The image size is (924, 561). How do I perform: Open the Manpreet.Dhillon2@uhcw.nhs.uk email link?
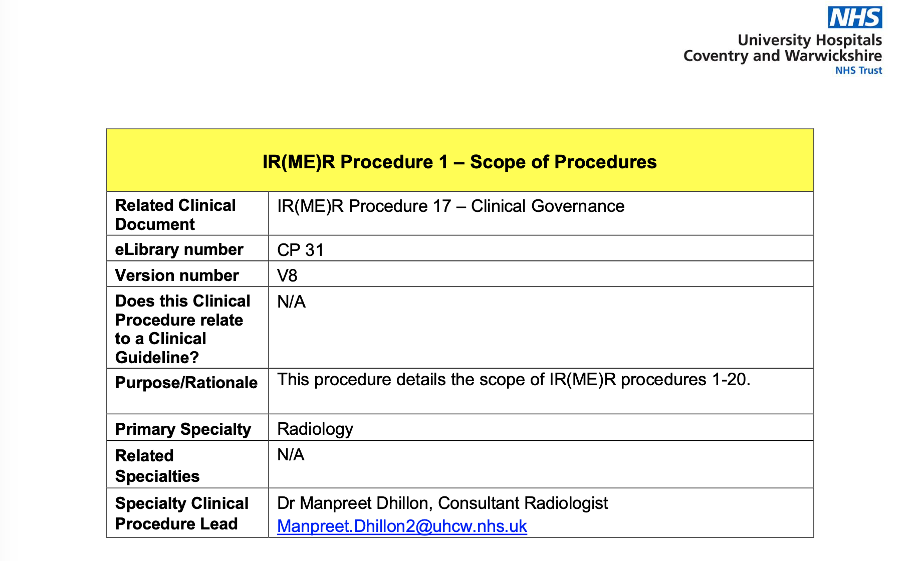[x=402, y=526]
